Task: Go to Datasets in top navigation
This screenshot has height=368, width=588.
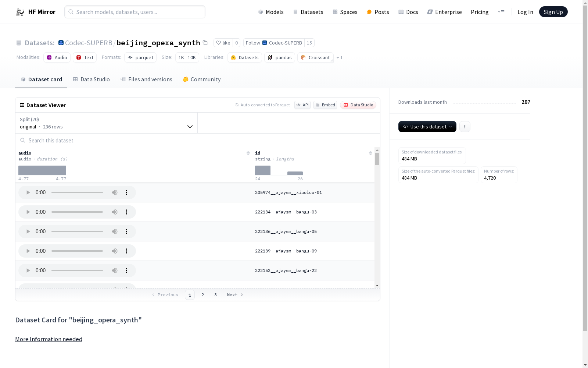Action: 308,12
